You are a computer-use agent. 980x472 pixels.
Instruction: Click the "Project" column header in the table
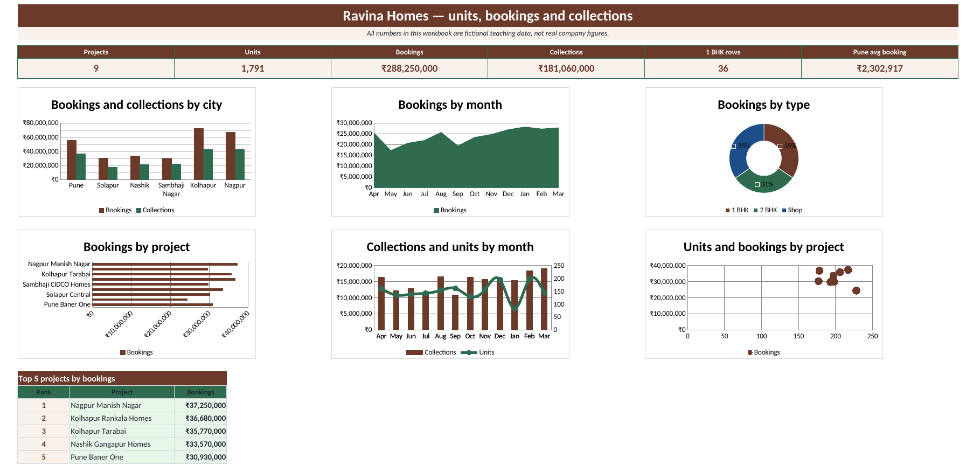122,392
